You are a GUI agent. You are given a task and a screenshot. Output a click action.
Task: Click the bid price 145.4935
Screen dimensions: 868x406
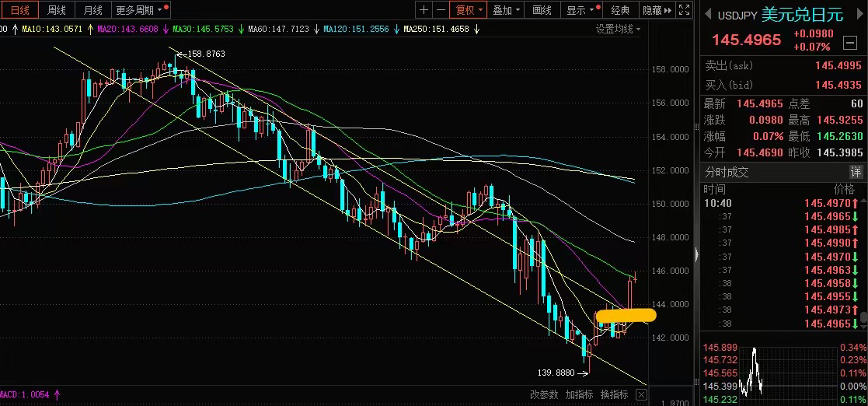[838, 86]
